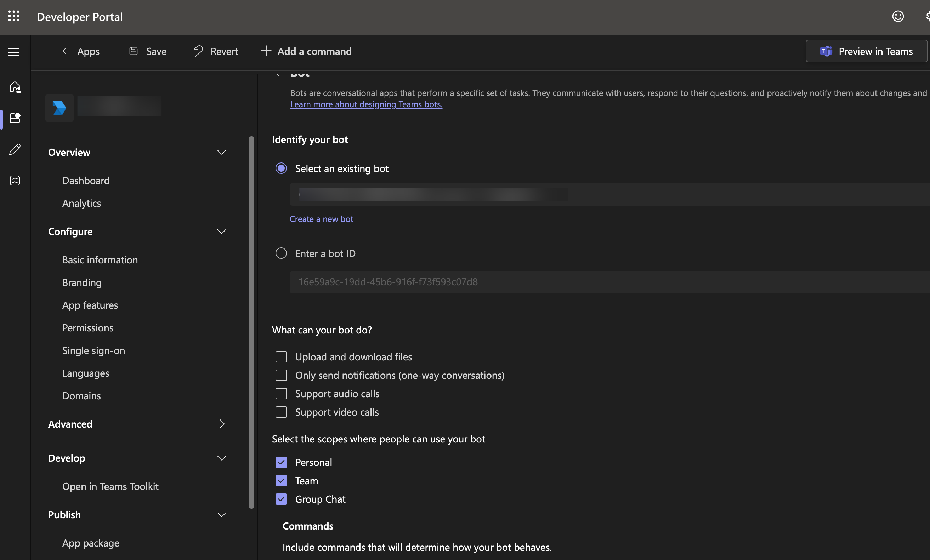
Task: Check Support audio calls
Action: (x=281, y=393)
